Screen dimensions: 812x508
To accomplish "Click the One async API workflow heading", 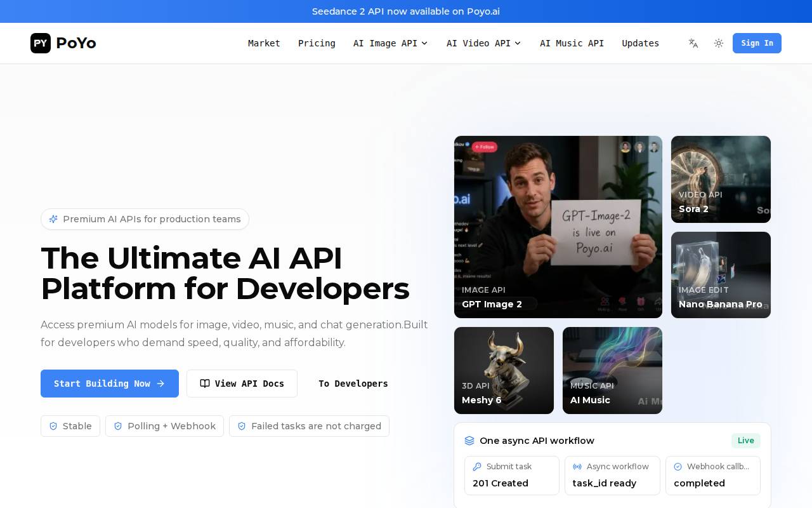I will tap(537, 441).
